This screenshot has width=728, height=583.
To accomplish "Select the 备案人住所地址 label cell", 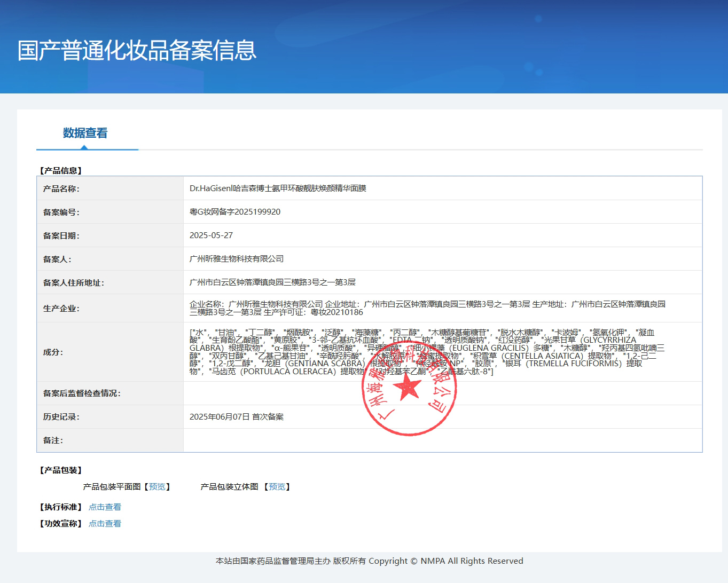I will point(110,282).
